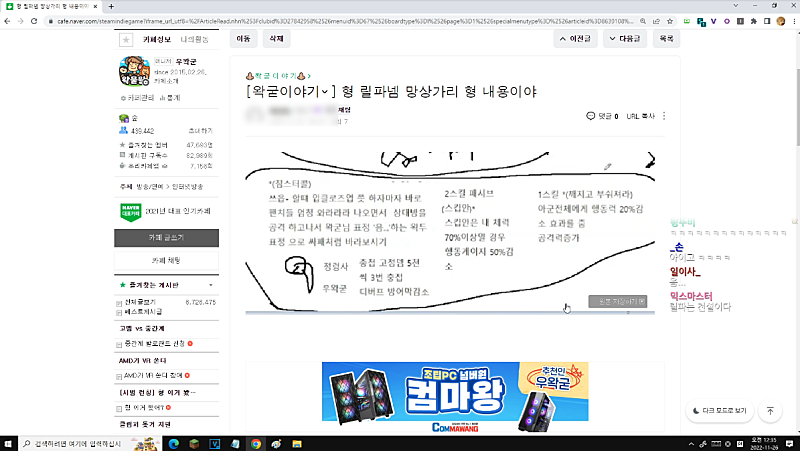
Task: Open 카페 채팅 button
Action: click(x=166, y=260)
